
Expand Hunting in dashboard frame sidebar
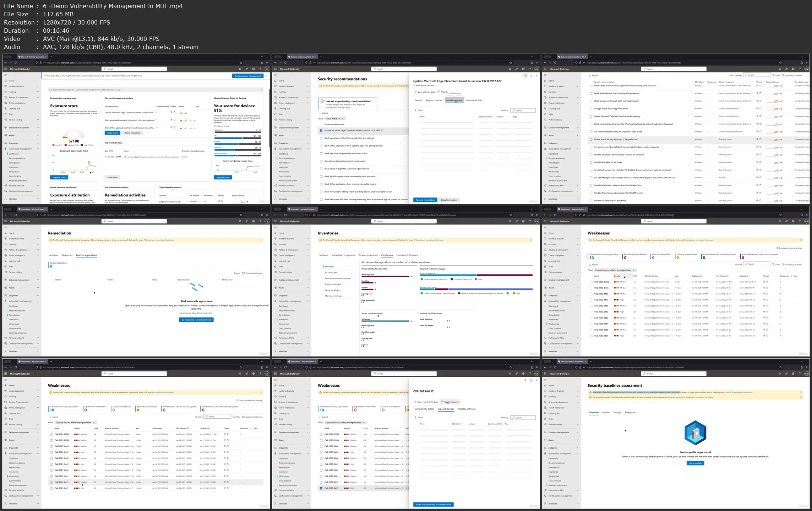38,92
